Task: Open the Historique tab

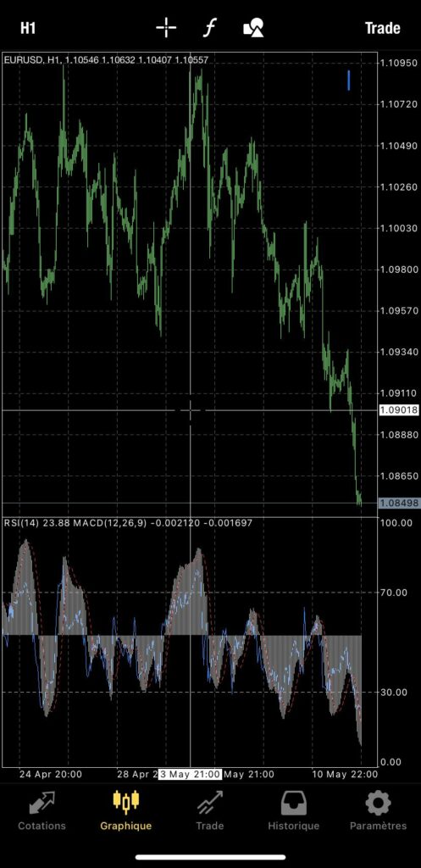Action: [x=294, y=810]
